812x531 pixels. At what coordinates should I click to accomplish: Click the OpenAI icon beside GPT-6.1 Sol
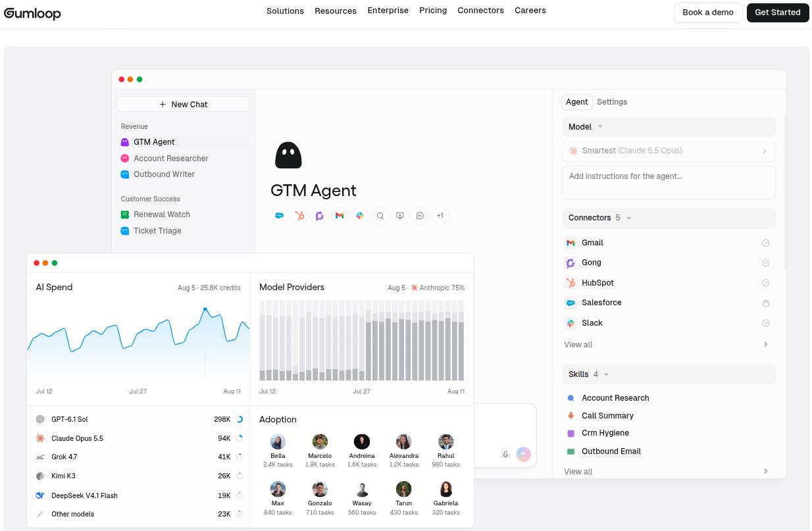[40, 419]
